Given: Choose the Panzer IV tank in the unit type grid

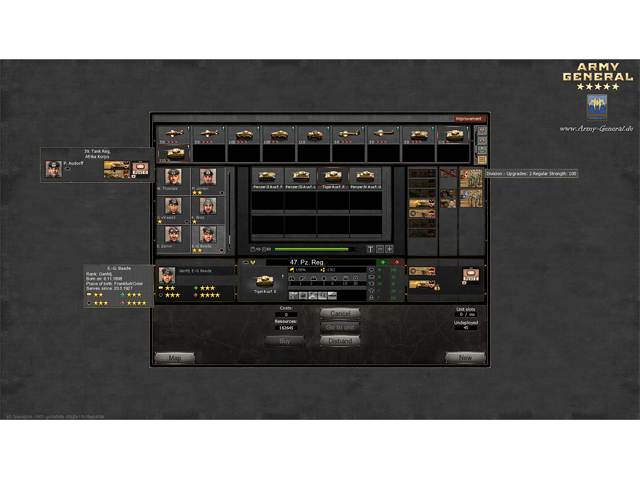Looking at the screenshot, I should coord(365,178).
